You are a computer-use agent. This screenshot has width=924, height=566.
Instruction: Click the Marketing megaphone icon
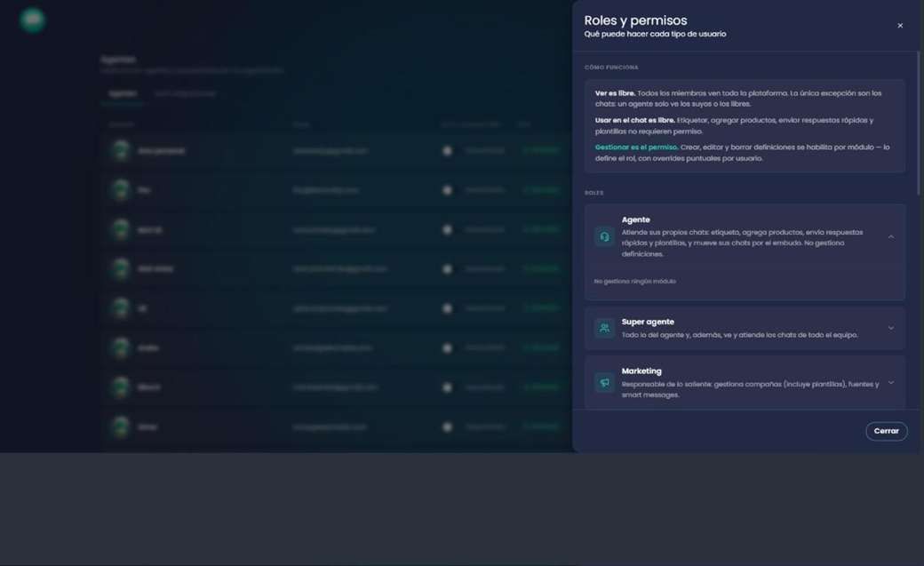point(604,382)
